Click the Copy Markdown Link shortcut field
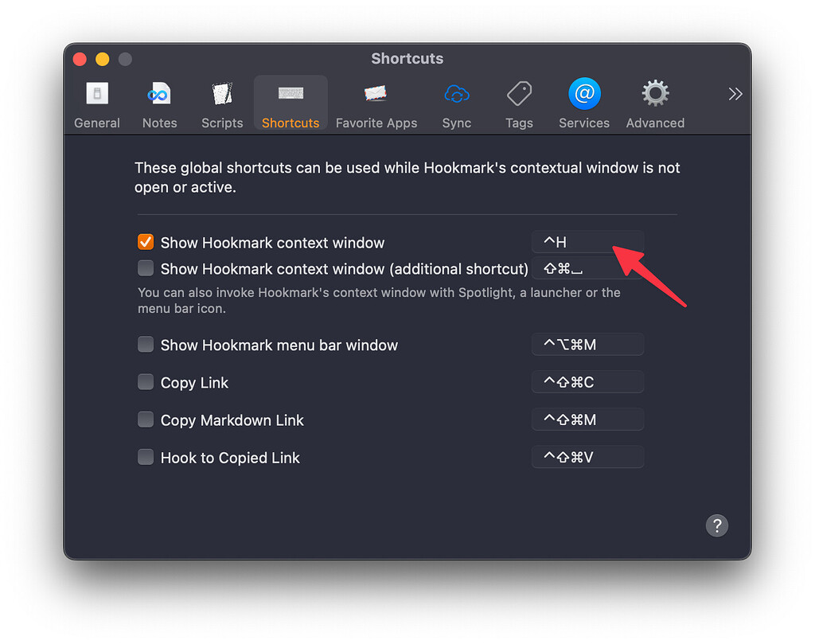 click(587, 419)
